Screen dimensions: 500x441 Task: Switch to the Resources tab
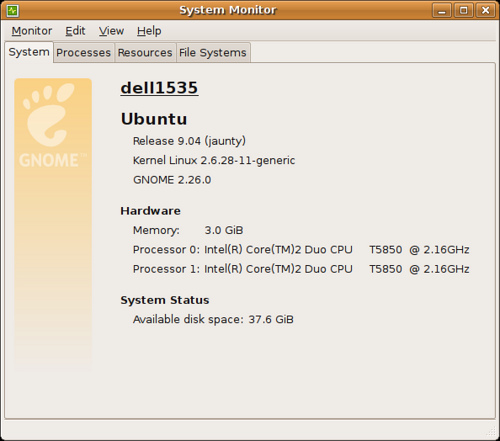coord(145,53)
